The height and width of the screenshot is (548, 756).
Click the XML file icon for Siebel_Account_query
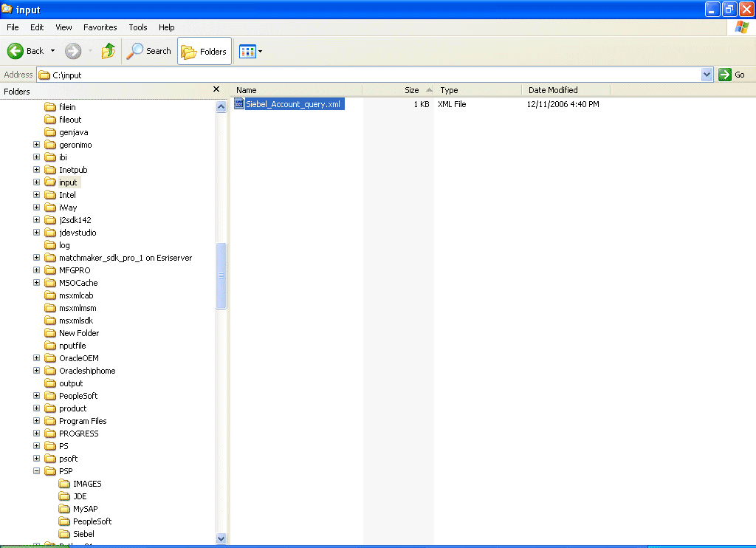(238, 103)
